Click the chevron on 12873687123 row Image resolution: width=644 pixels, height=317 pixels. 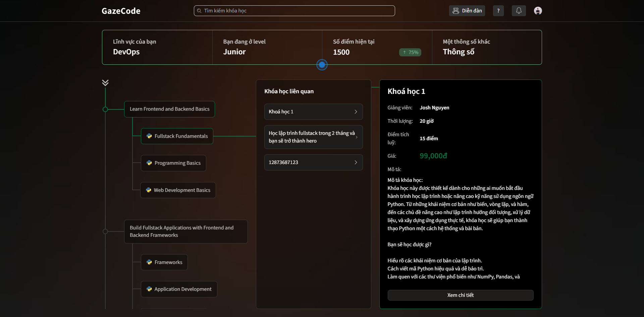click(356, 162)
